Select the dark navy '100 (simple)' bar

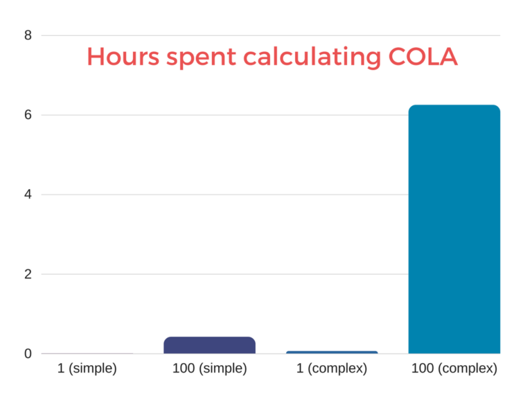pos(209,345)
